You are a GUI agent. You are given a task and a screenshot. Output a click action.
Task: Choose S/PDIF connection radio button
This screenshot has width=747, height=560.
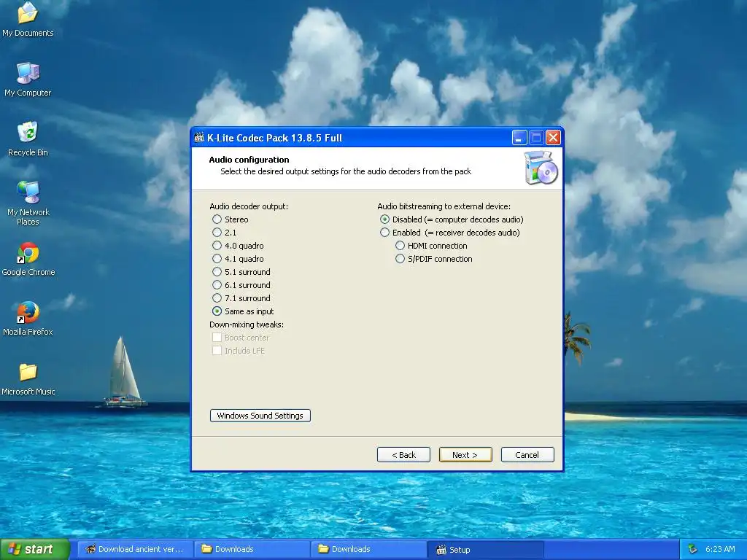tap(400, 259)
